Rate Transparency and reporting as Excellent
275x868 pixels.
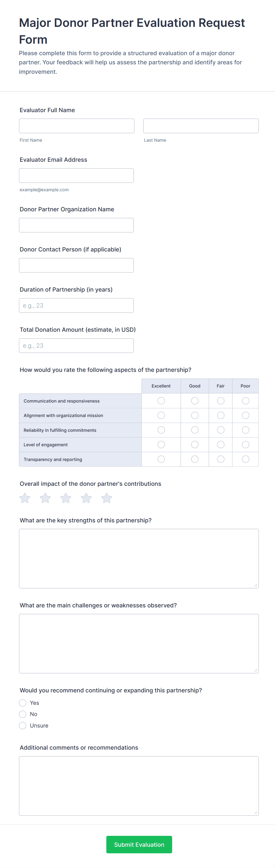point(161,459)
